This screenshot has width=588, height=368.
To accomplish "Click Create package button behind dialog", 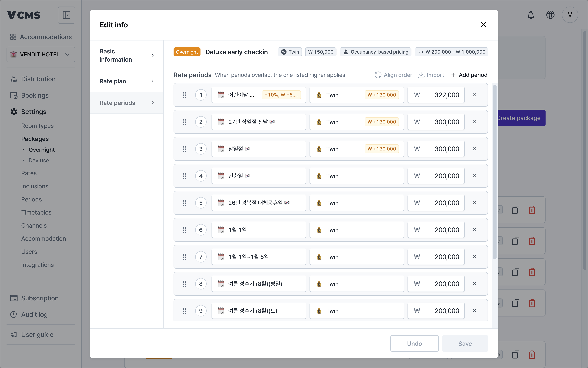I will click(x=521, y=118).
